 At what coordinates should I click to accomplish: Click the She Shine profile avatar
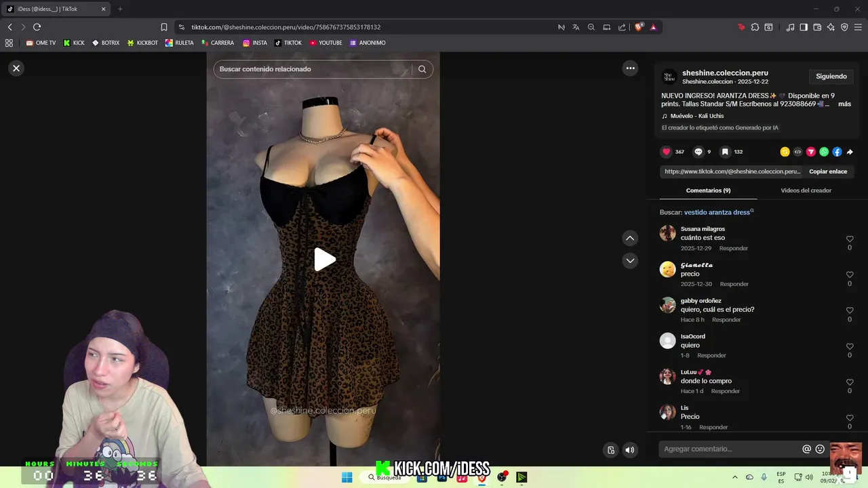[669, 77]
